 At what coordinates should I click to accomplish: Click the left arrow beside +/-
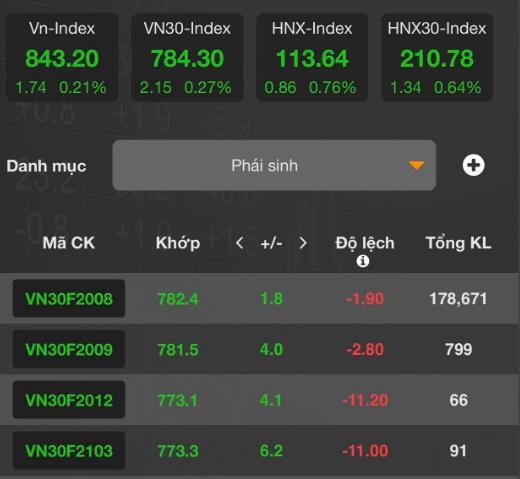click(239, 243)
